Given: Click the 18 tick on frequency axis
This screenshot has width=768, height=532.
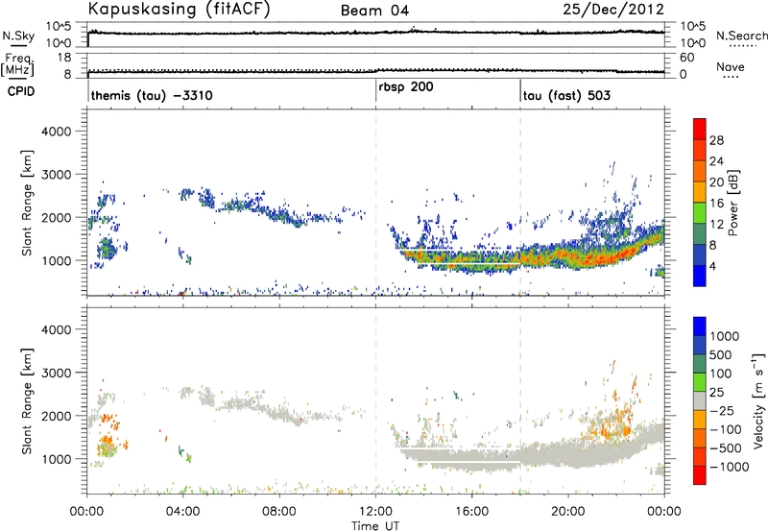Looking at the screenshot, I should pos(64,58).
